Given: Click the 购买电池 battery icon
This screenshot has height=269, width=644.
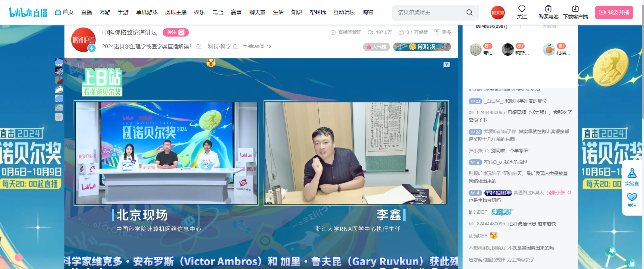Looking at the screenshot, I should tap(548, 9).
